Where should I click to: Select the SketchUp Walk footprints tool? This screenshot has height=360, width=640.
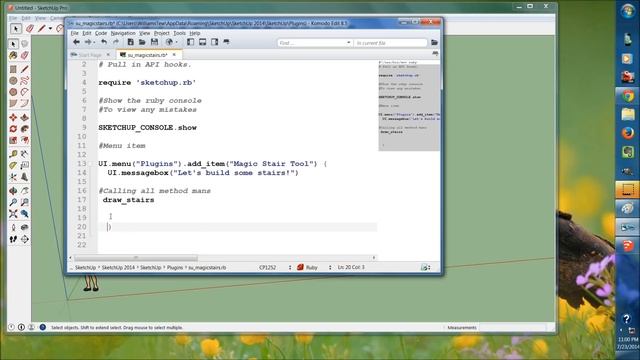[x=13, y=239]
